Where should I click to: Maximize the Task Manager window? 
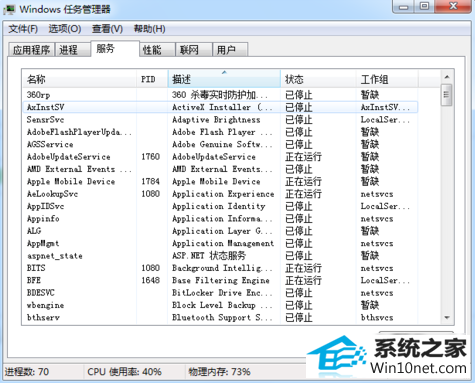coord(424,6)
